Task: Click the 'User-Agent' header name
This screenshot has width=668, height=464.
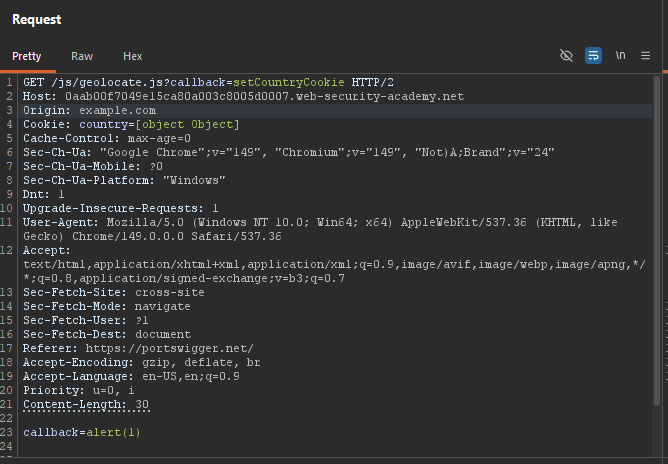Action: [58, 222]
